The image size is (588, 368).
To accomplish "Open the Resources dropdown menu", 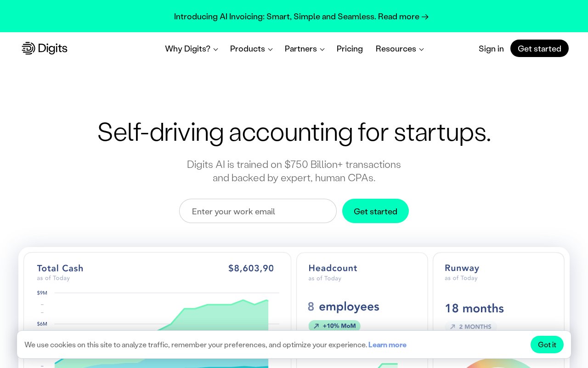I will pyautogui.click(x=400, y=49).
